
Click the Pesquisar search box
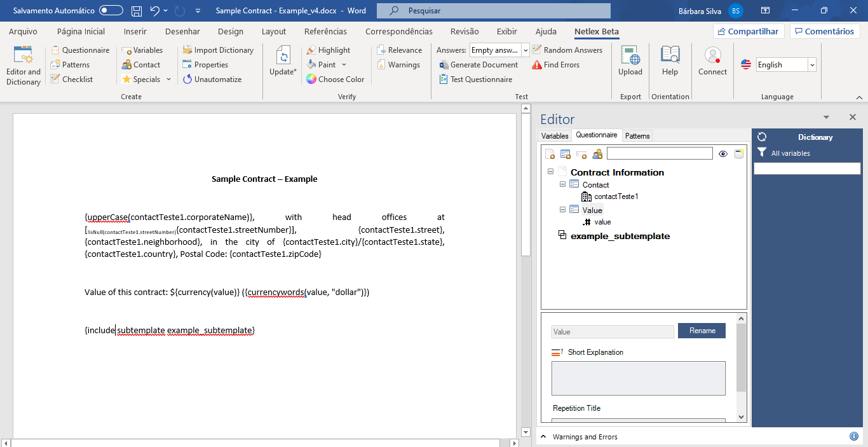coord(494,11)
